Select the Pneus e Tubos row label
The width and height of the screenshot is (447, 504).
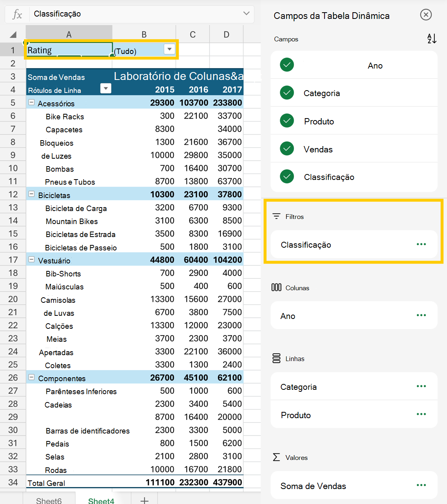pos(70,182)
